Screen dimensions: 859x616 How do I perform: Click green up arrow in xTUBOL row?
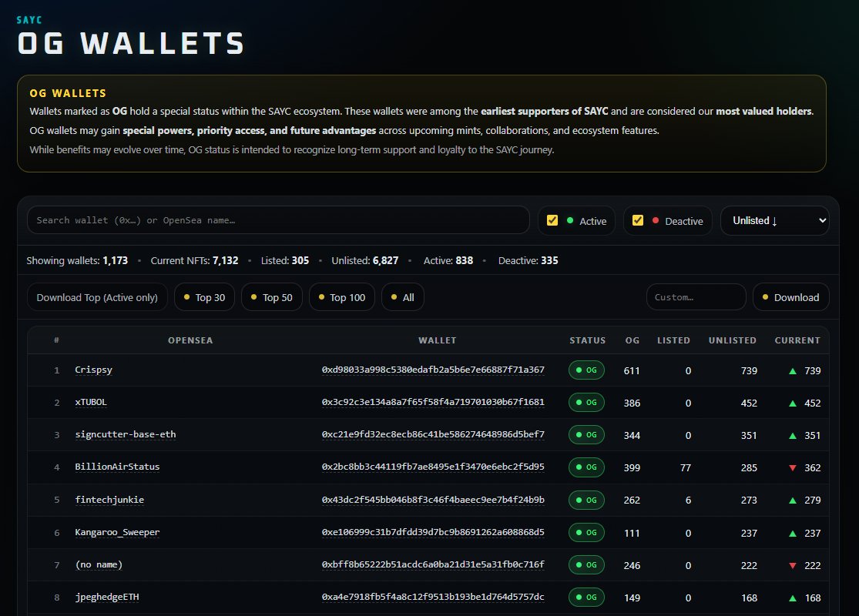coord(792,403)
